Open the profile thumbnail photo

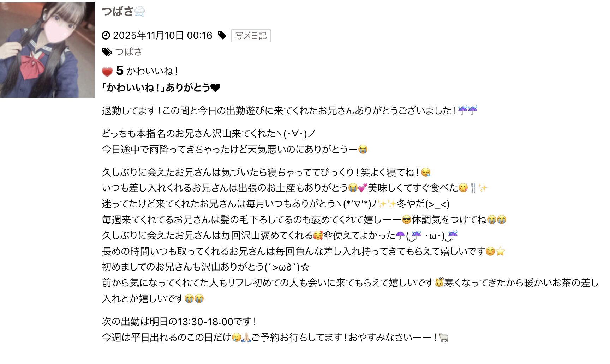(x=47, y=50)
